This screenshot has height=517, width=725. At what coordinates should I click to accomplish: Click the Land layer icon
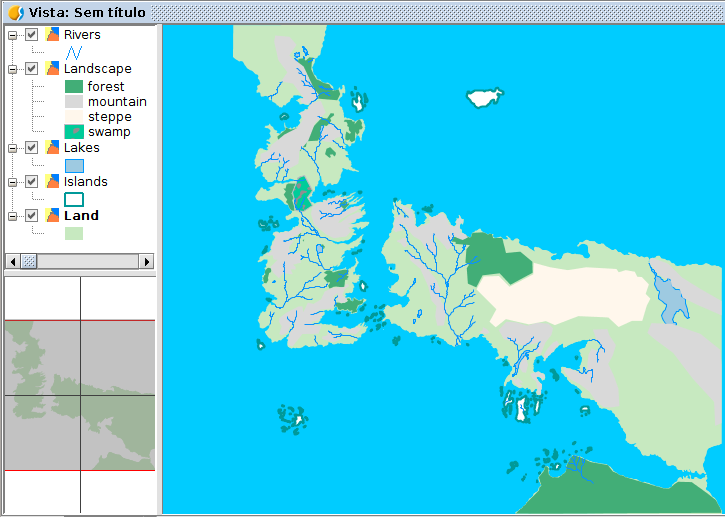pyautogui.click(x=53, y=215)
